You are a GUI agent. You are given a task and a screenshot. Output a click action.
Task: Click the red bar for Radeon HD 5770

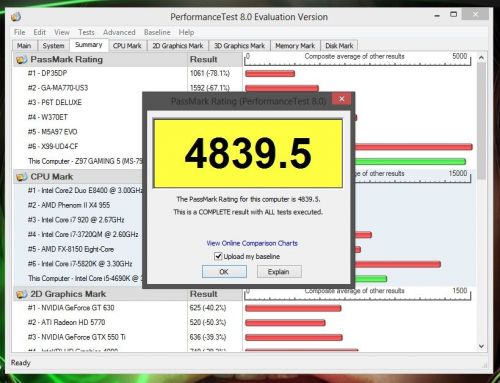[x=285, y=323]
